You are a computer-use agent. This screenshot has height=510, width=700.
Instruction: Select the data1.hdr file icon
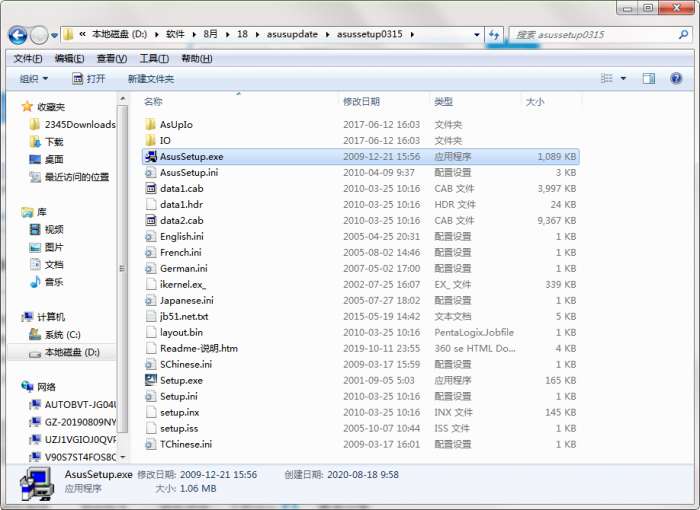tap(151, 205)
